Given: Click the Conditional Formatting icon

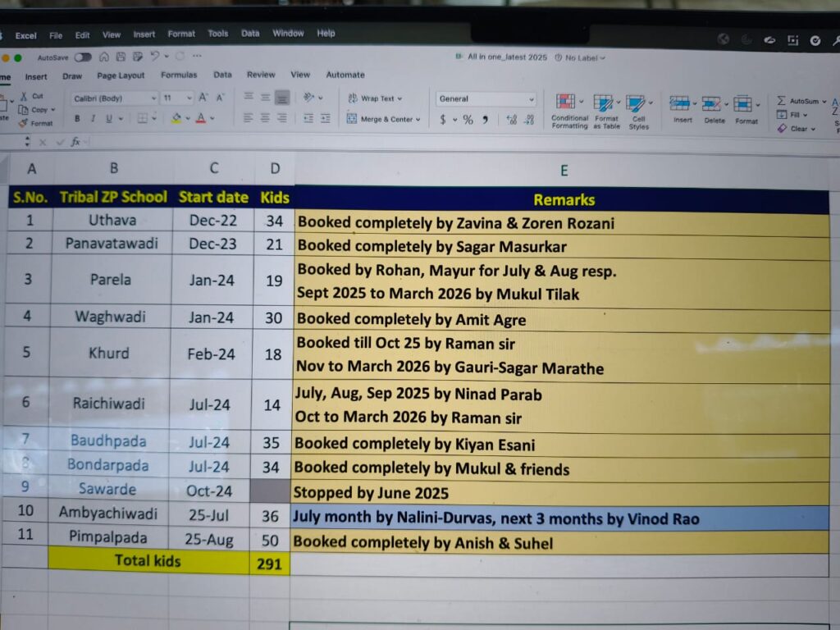Looking at the screenshot, I should coord(566,103).
